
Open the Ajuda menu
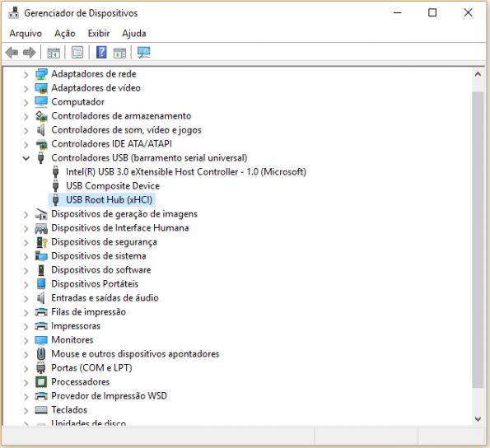(x=134, y=33)
